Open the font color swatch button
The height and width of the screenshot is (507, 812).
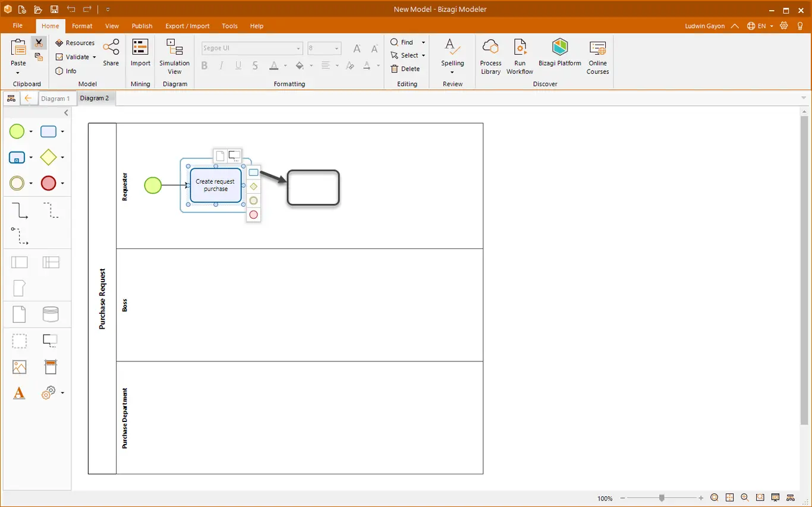[273, 66]
